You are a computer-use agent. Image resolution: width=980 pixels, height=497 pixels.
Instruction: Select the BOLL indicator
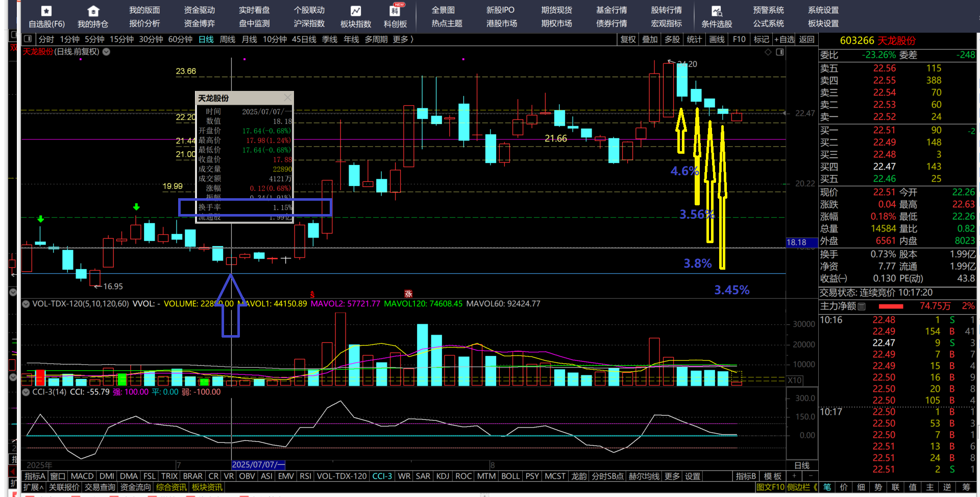(x=510, y=476)
